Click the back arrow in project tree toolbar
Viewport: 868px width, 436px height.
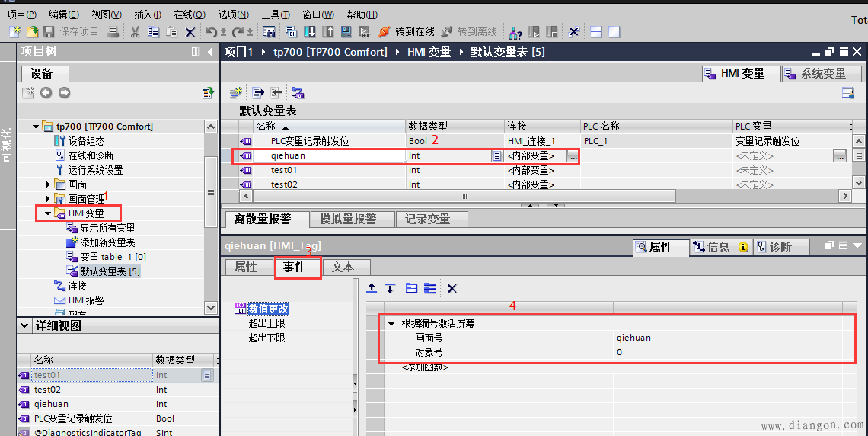[46, 92]
